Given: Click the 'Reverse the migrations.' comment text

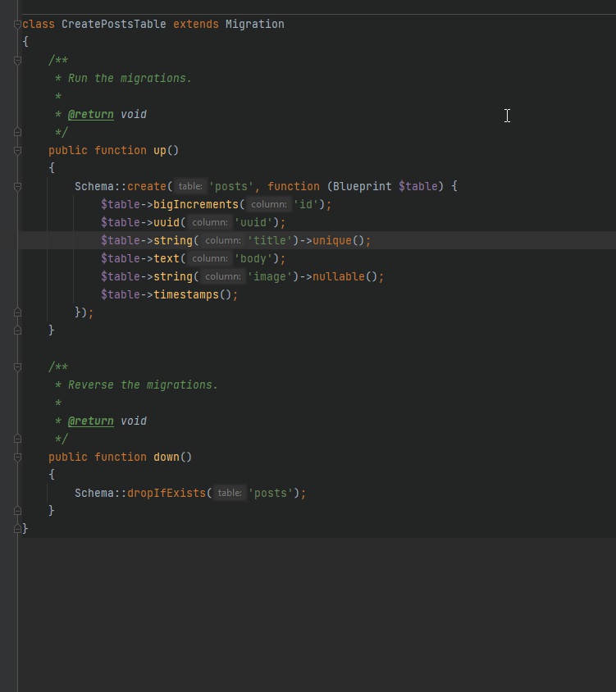Looking at the screenshot, I should pyautogui.click(x=143, y=385).
